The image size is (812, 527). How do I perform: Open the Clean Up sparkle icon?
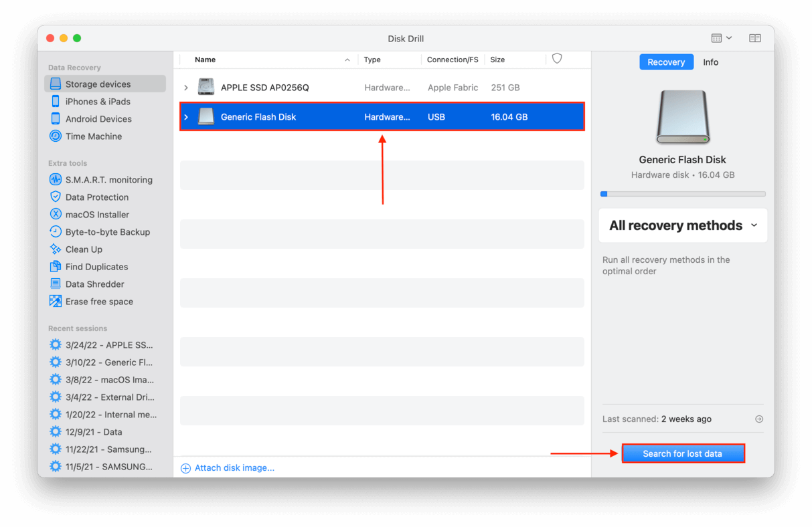pos(56,249)
